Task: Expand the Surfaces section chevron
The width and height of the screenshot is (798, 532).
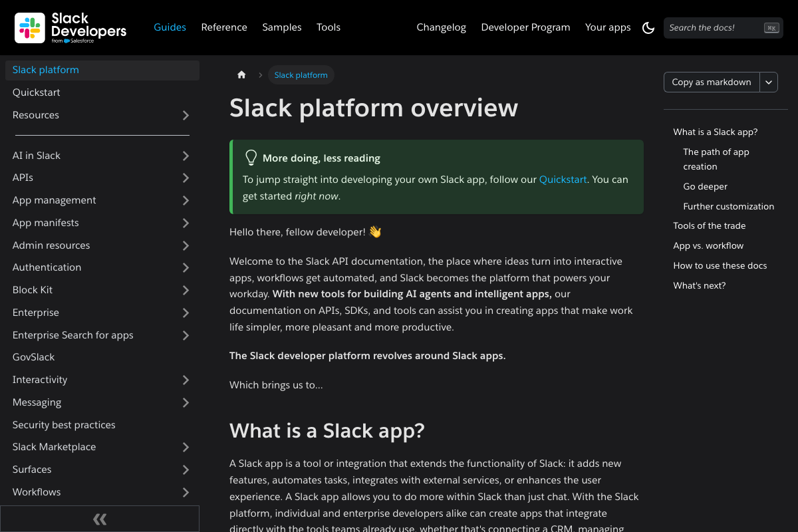Action: (x=186, y=469)
